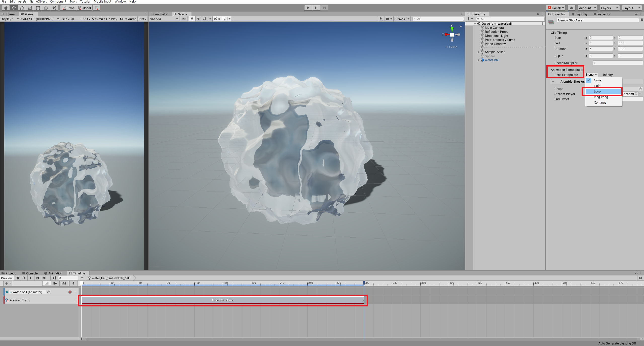Toggle the 2D scene view mode
The image size is (644, 346).
pyautogui.click(x=184, y=19)
